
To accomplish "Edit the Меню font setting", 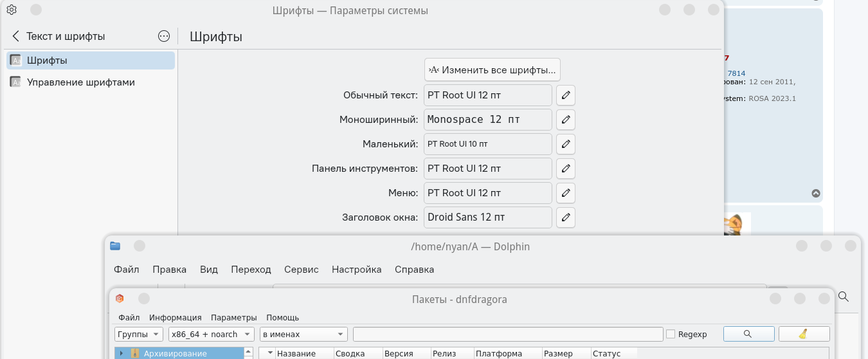I will (x=565, y=193).
